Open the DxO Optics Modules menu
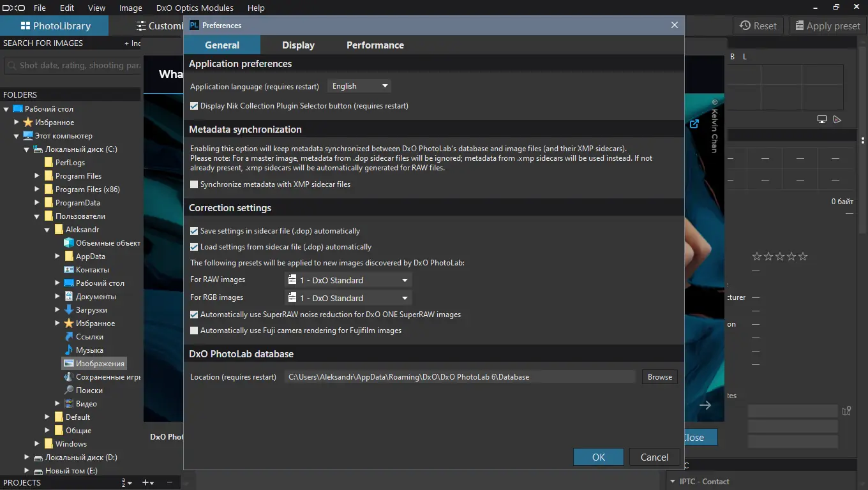The image size is (868, 490). pos(195,8)
